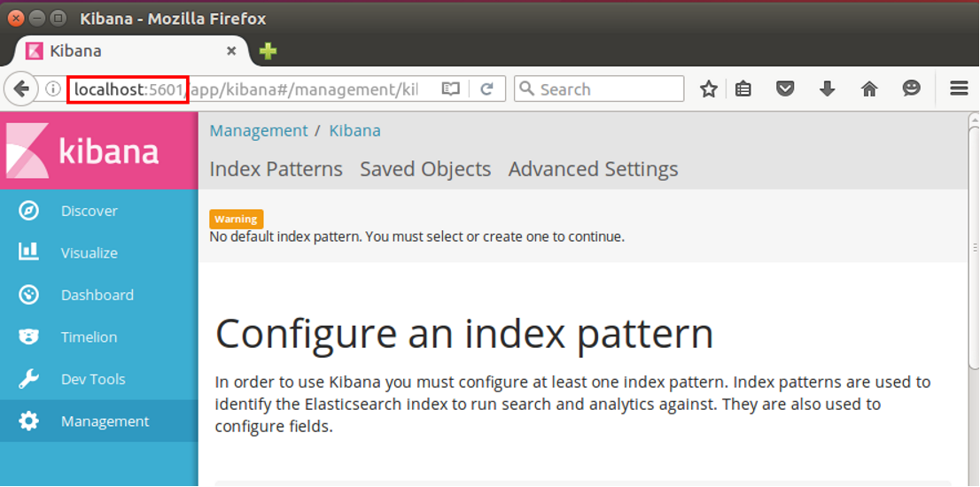Open Discover in the sidebar
This screenshot has height=487, width=980.
[98, 211]
